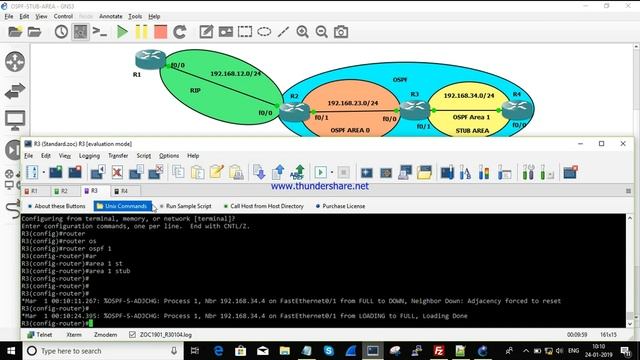Click the insert picture icon in GNS3
The width and height of the screenshot is (640, 360).
pyautogui.click(x=225, y=32)
